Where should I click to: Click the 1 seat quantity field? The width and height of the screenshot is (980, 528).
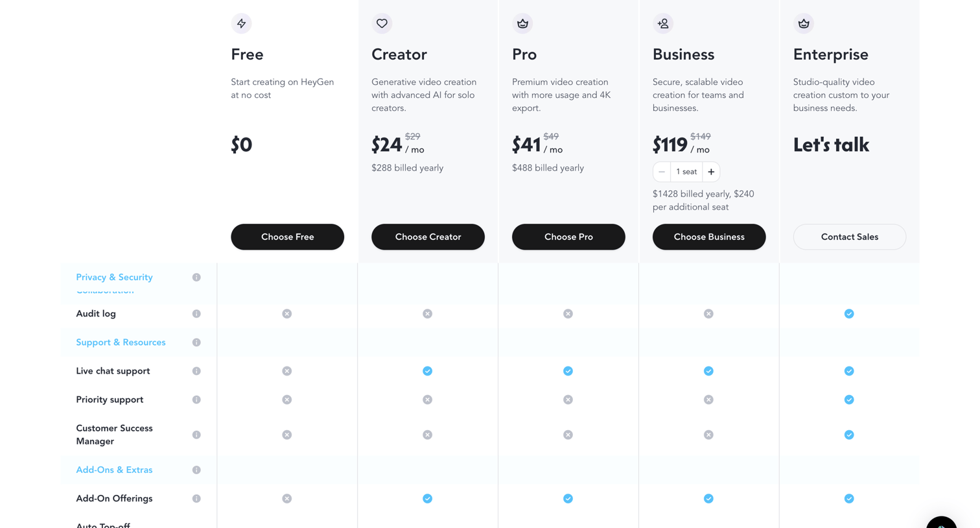(686, 172)
